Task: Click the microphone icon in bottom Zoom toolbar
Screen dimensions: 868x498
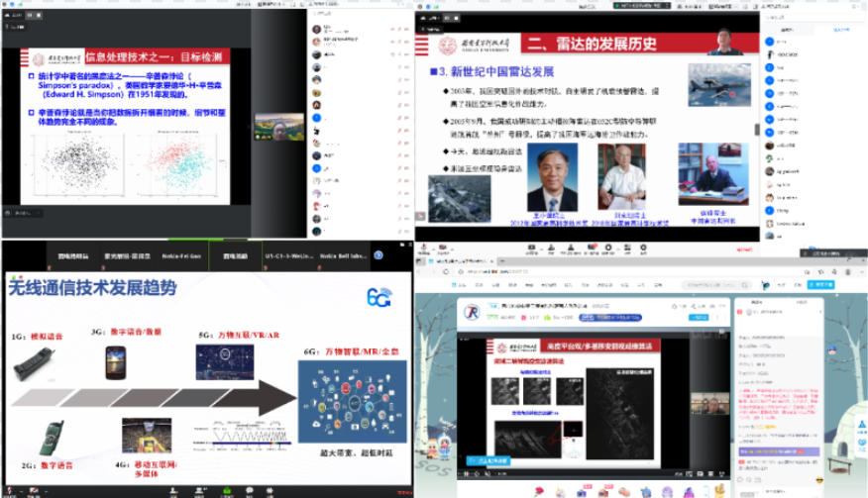Action: coord(15,489)
